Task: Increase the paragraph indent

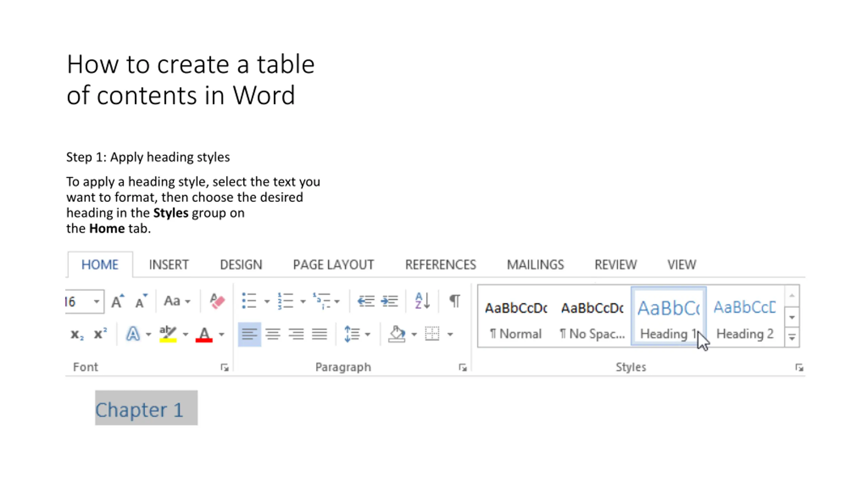Action: pos(389,301)
